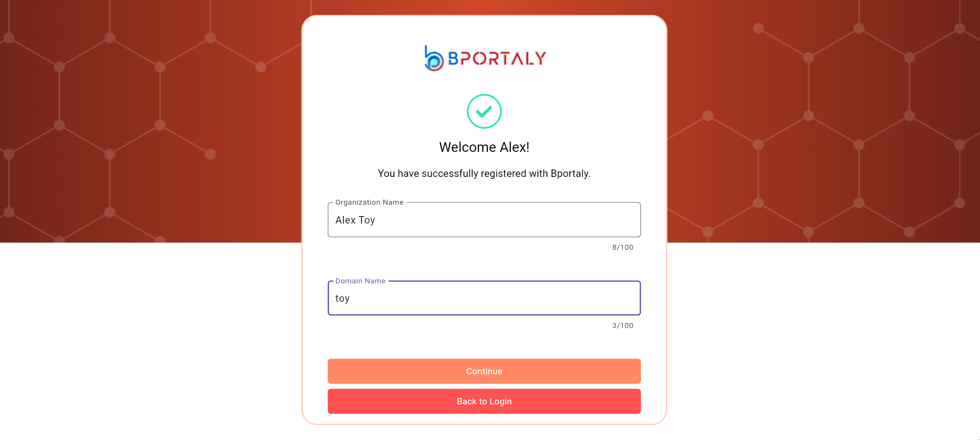Click the Bportaly logo emblem icon
980x440 pixels.
coord(433,59)
